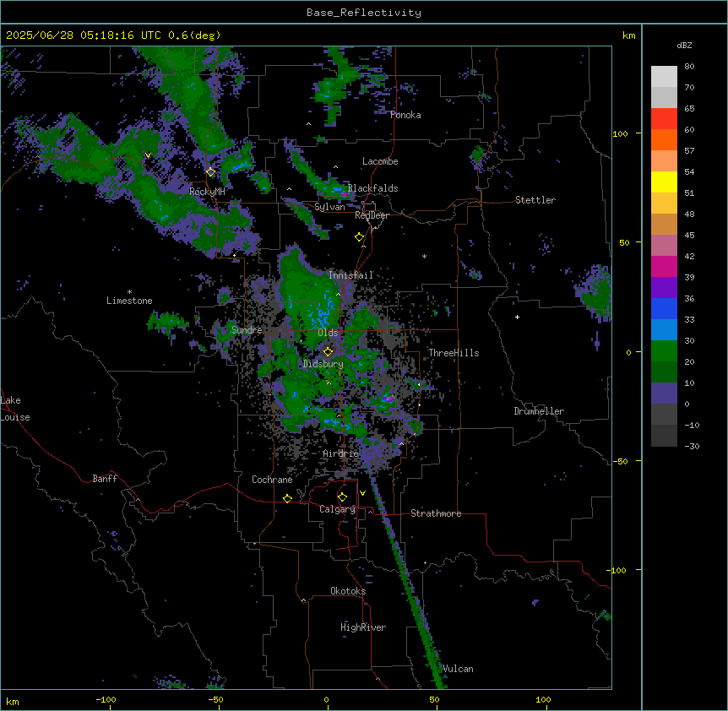Click the RedDeer city label

tap(372, 215)
